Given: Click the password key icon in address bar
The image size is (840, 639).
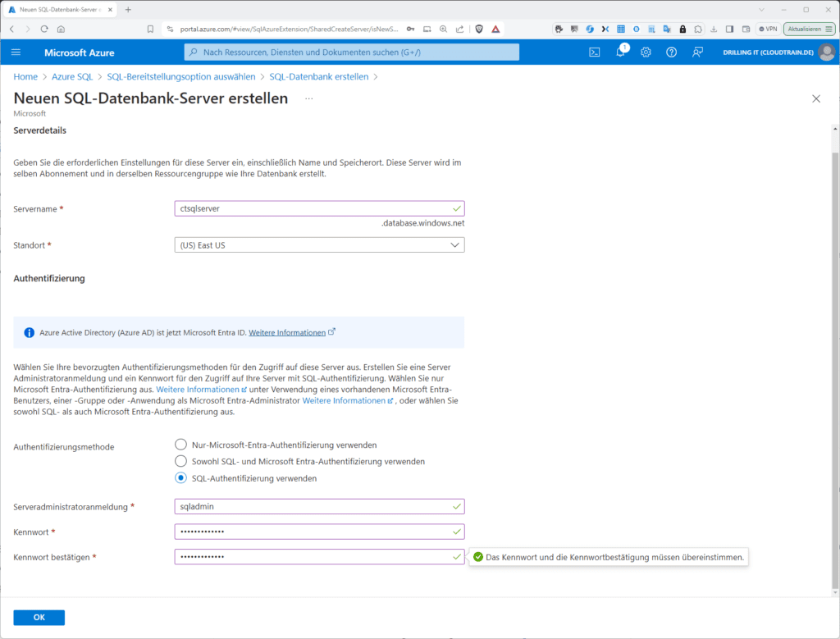Looking at the screenshot, I should pyautogui.click(x=410, y=29).
